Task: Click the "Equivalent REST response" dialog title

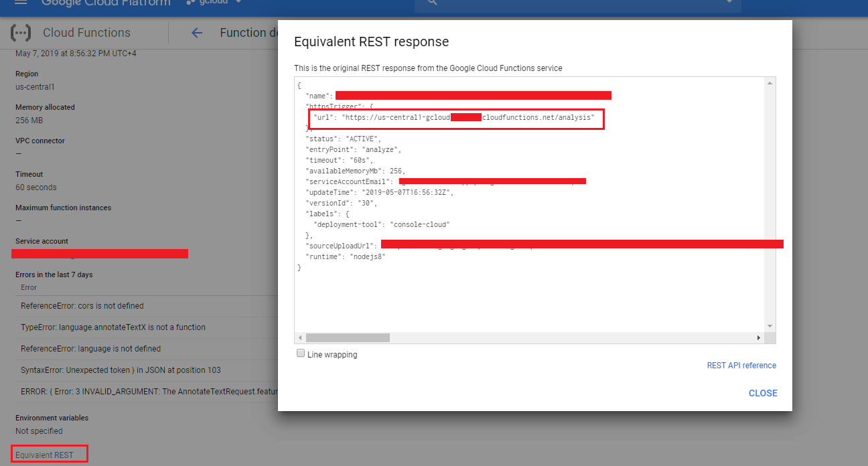Action: tap(372, 42)
